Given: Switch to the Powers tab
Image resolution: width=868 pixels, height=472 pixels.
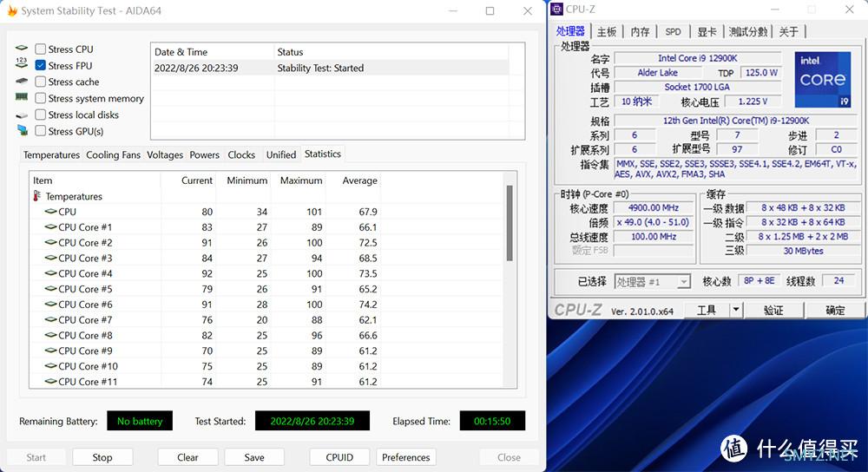Looking at the screenshot, I should 204,155.
